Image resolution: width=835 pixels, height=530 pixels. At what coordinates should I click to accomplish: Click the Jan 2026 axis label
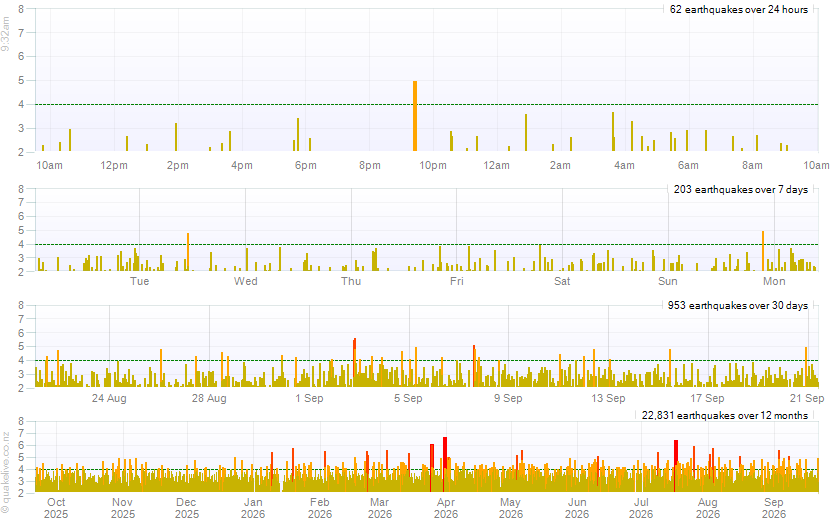pyautogui.click(x=253, y=508)
